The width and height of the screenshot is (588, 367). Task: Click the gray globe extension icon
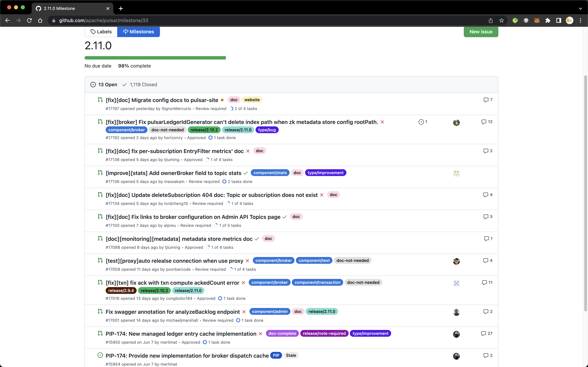coord(526,20)
